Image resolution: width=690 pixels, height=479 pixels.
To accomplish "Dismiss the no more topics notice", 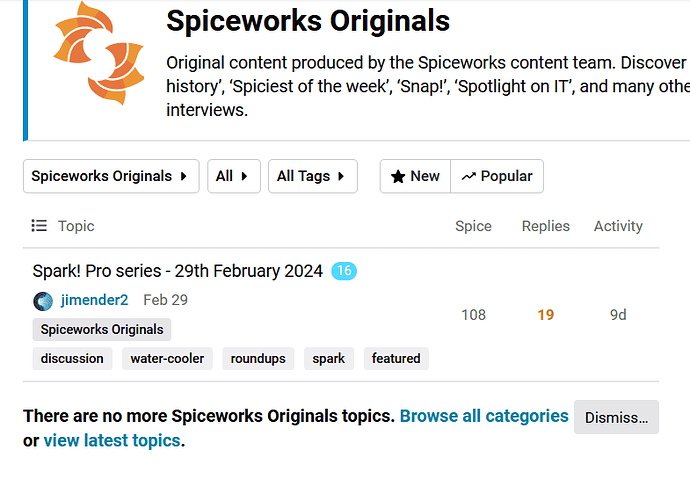I will (616, 417).
